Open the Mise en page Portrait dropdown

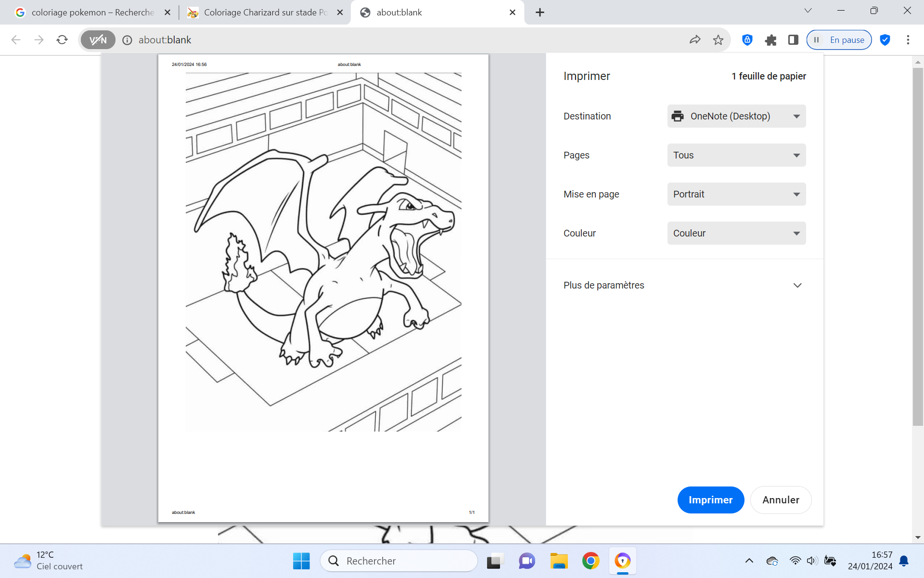(x=736, y=194)
